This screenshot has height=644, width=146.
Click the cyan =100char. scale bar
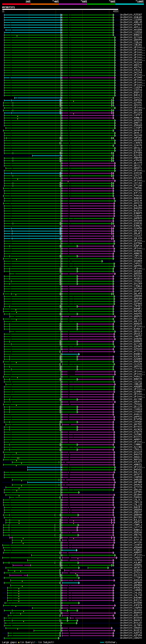coord(102,642)
